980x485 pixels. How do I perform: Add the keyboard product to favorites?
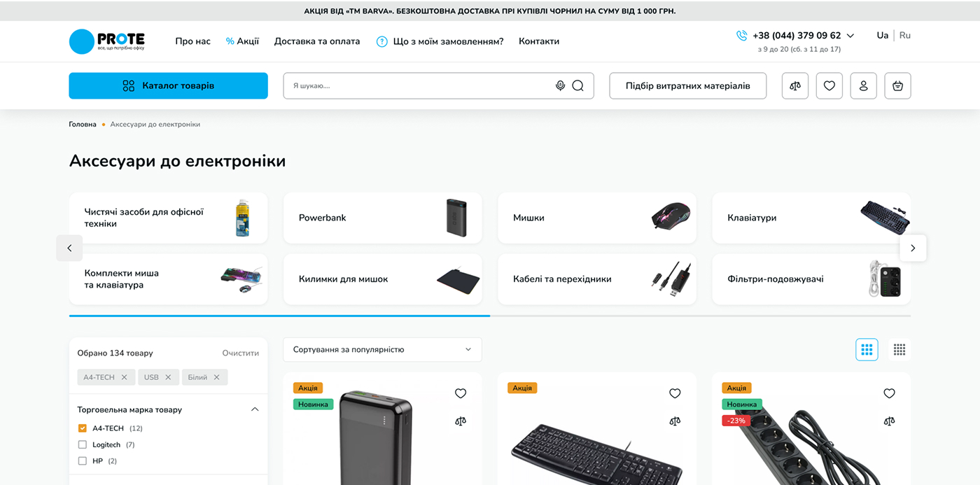point(675,393)
